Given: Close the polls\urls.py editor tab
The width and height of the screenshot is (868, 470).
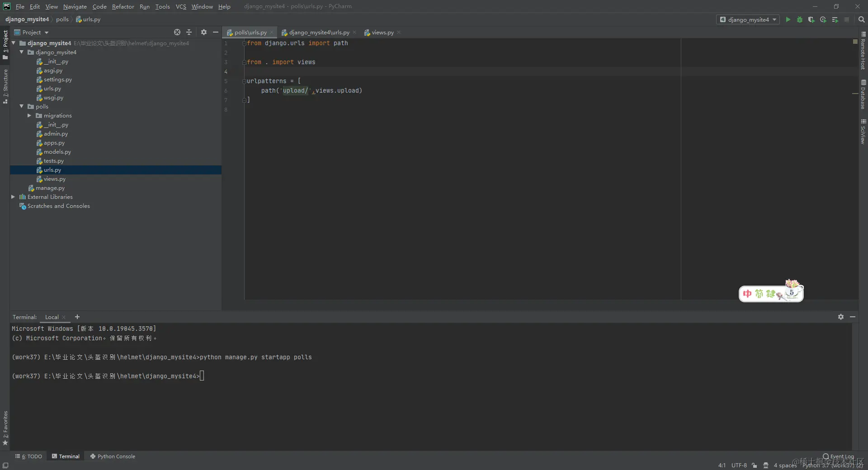Looking at the screenshot, I should (271, 33).
